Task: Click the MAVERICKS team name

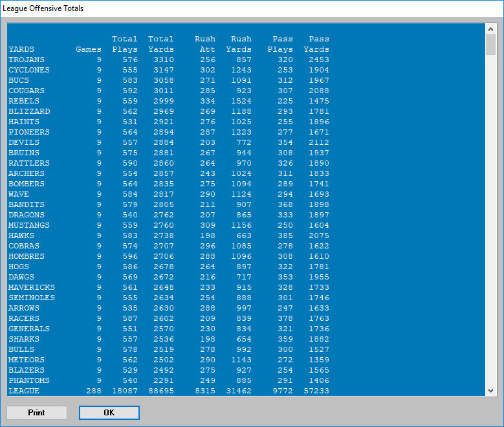Action: pos(32,287)
